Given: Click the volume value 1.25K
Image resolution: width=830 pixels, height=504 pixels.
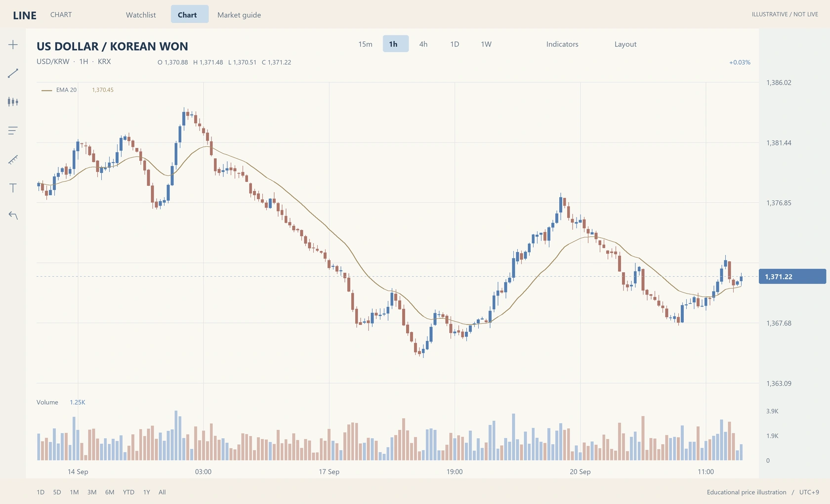Looking at the screenshot, I should (x=78, y=402).
